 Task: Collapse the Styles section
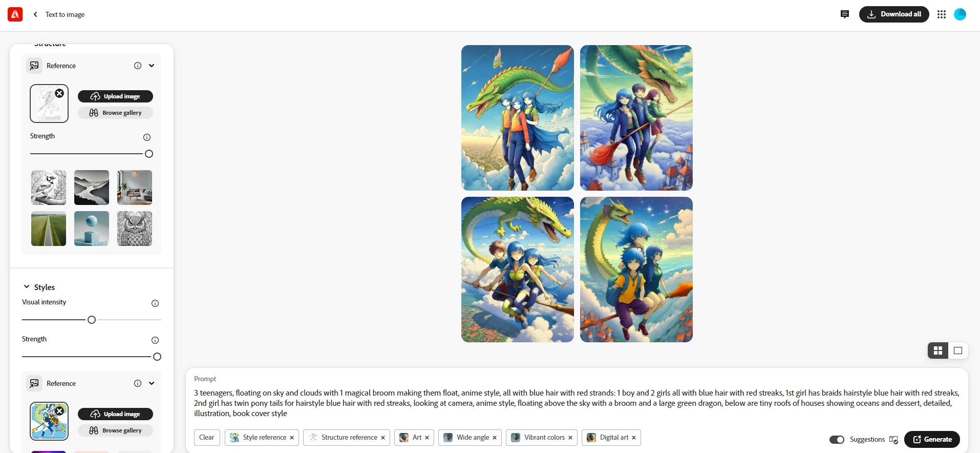[27, 287]
